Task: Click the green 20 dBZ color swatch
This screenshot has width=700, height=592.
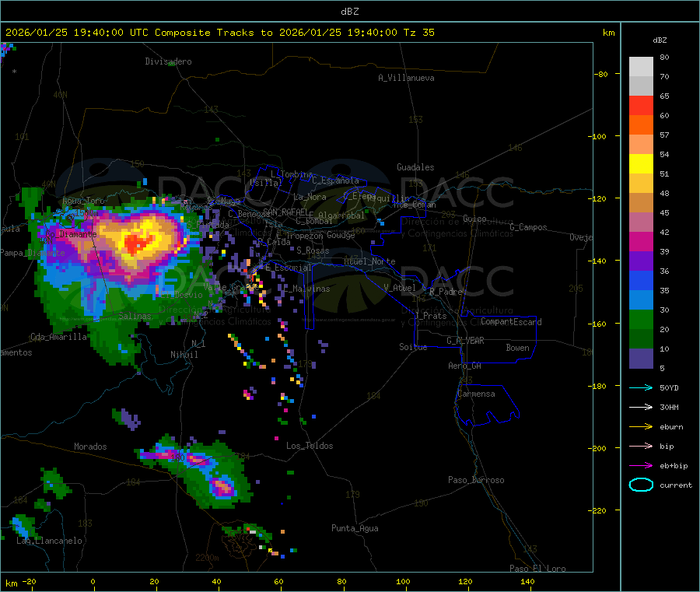Action: (x=641, y=319)
